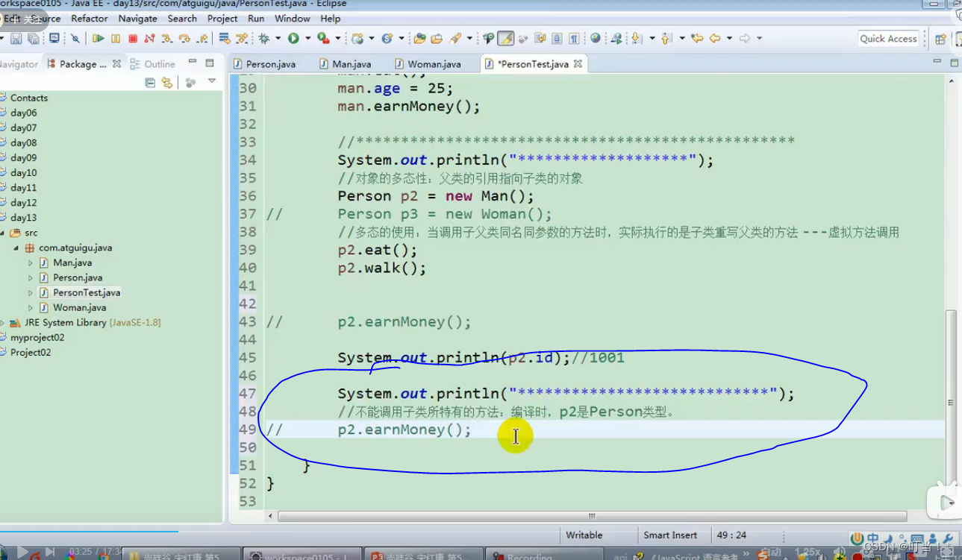The image size is (962, 560).
Task: Click the Open Type icon
Action: tap(419, 39)
